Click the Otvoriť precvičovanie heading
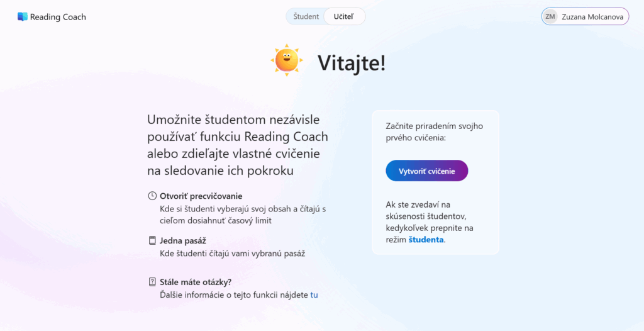644x331 pixels. tap(201, 196)
